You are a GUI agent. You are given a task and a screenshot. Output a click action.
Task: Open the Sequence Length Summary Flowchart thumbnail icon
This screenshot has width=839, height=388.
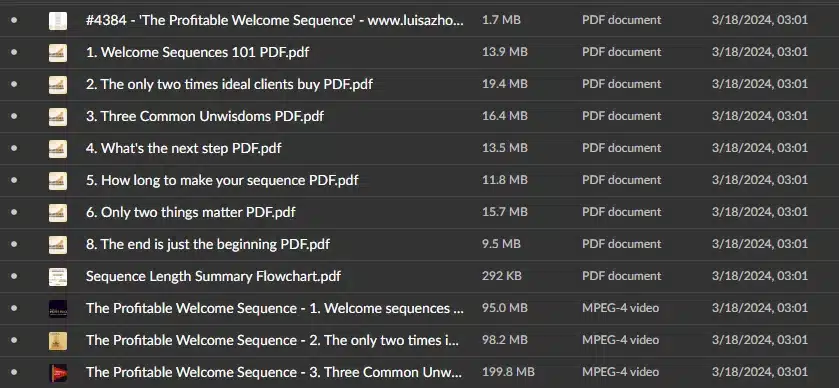click(58, 277)
